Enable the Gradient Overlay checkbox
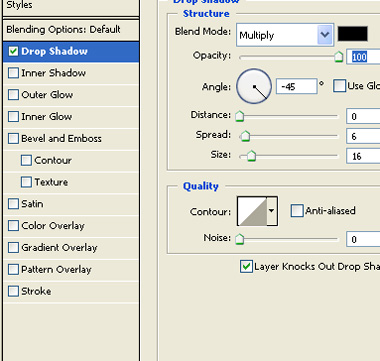Screen dimensions: 380x361 coord(13,248)
